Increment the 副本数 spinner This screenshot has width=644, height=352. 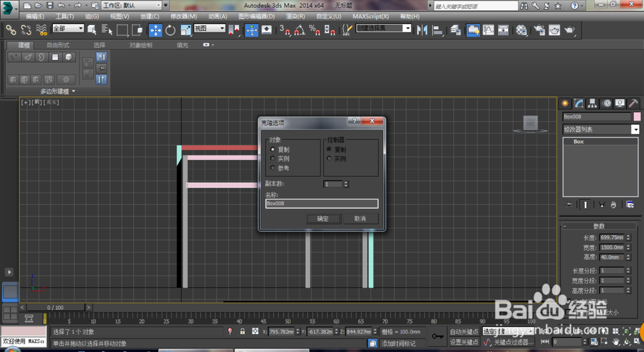coord(346,182)
